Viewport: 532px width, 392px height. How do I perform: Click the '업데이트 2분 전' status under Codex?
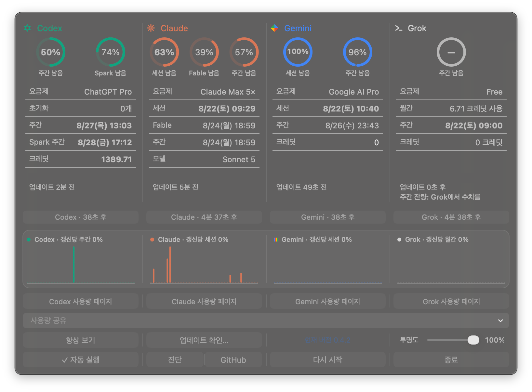point(52,187)
